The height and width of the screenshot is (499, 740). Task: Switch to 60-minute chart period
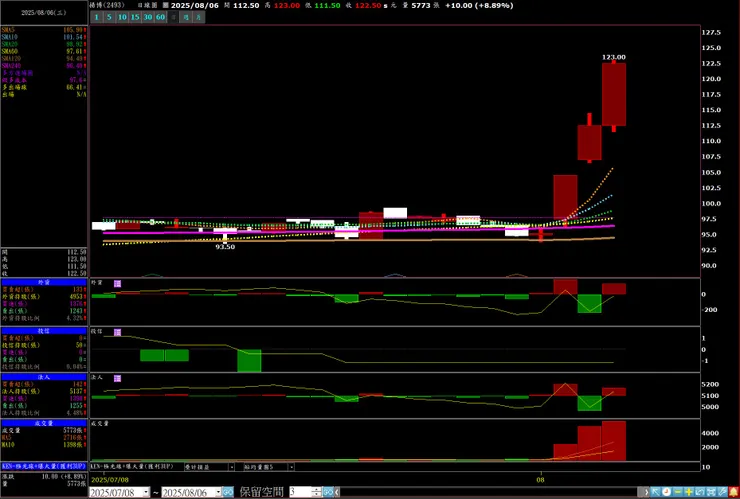click(160, 17)
